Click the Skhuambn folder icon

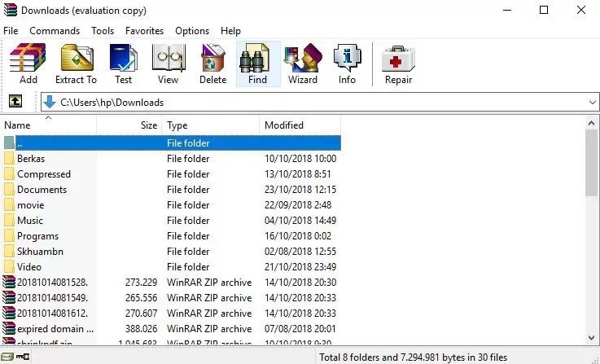(9, 251)
